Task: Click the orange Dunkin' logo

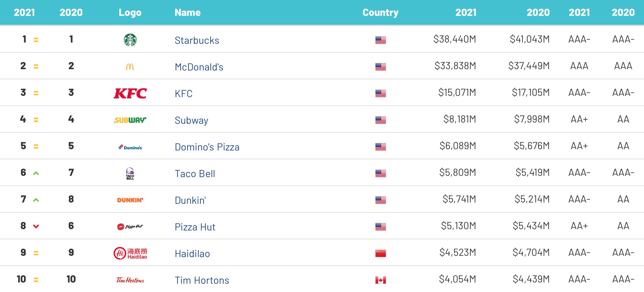Action: (130, 200)
